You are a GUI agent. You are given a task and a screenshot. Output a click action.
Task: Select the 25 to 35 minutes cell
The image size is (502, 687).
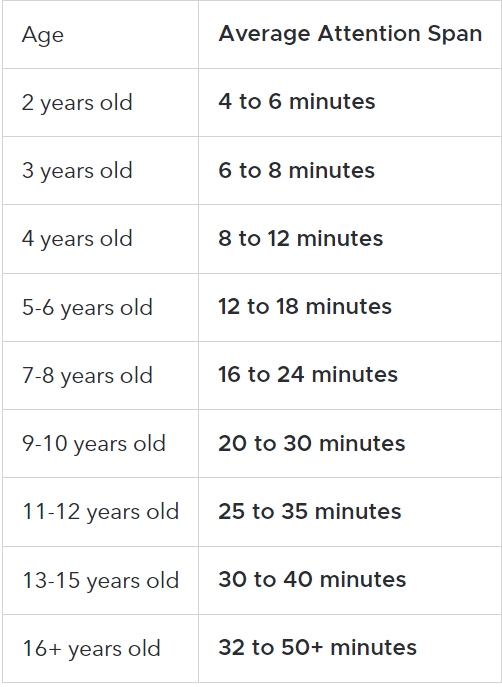(x=310, y=511)
